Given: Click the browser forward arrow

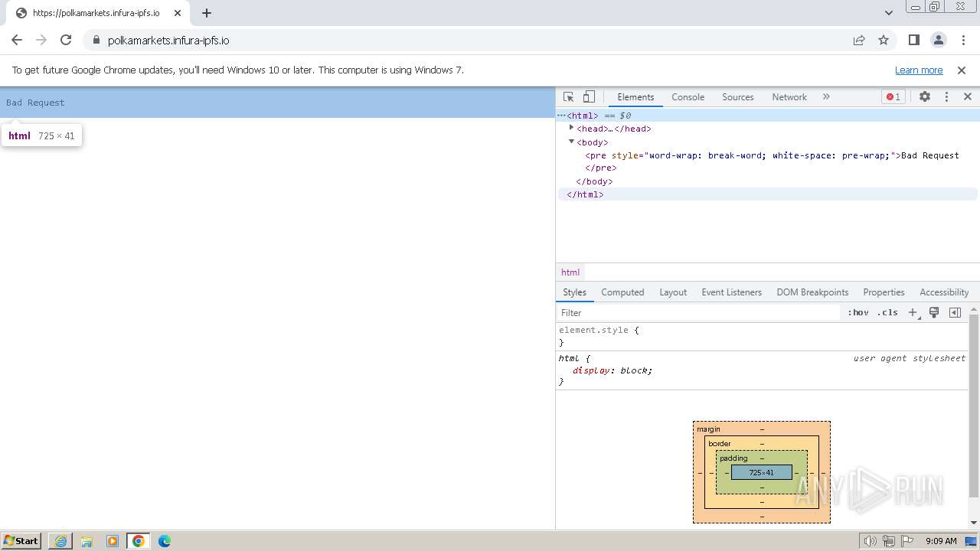Looking at the screenshot, I should click(x=41, y=40).
